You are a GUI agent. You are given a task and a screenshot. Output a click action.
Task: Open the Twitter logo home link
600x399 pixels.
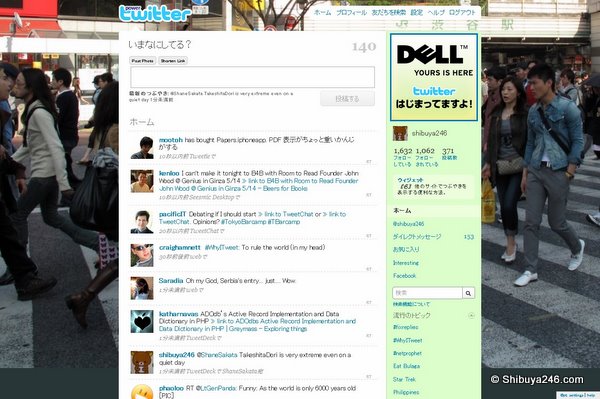tap(155, 13)
